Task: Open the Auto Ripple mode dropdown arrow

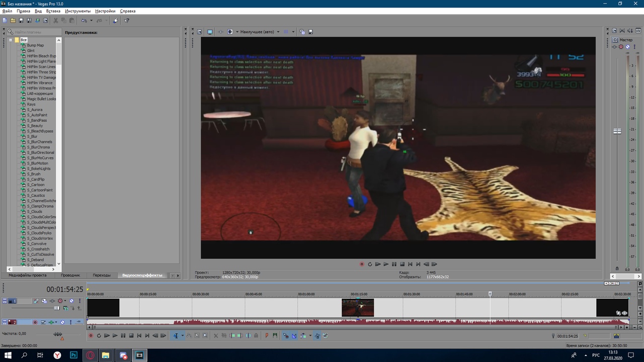Action: tap(310, 335)
